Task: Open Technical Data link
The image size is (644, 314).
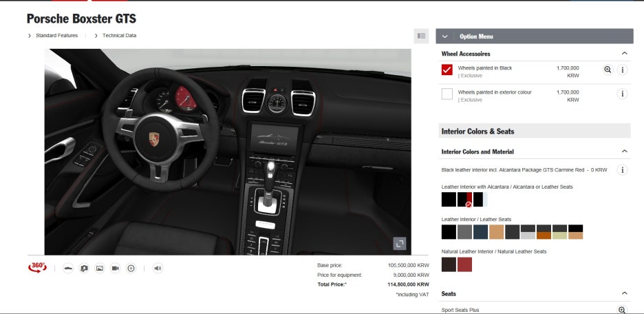Action: click(x=120, y=36)
